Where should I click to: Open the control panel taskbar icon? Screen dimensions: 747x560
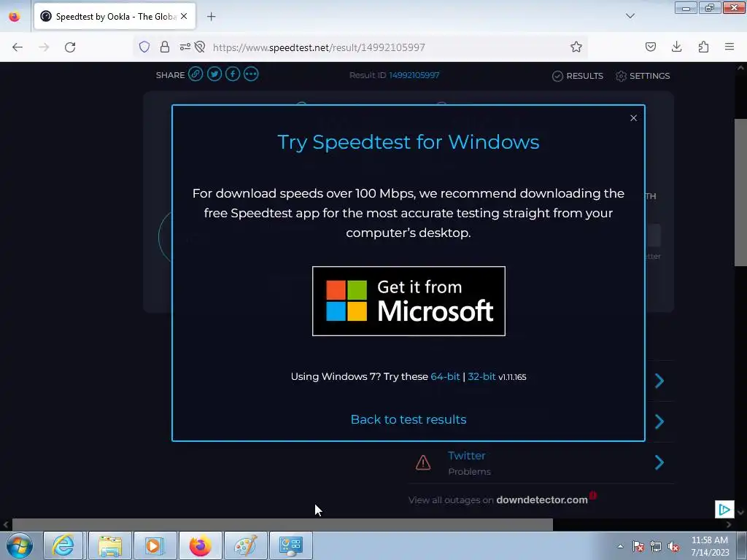290,545
